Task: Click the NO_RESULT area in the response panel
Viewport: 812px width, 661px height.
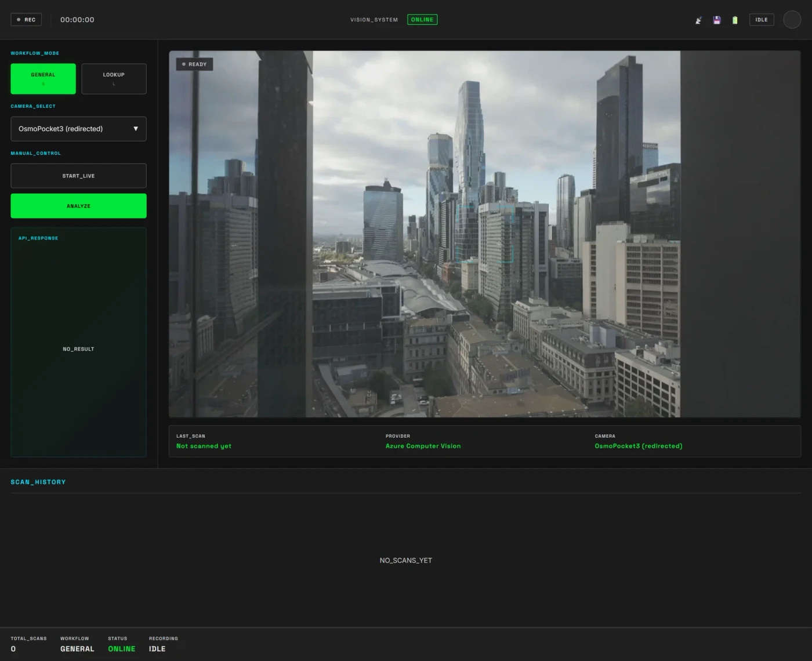Action: point(78,348)
